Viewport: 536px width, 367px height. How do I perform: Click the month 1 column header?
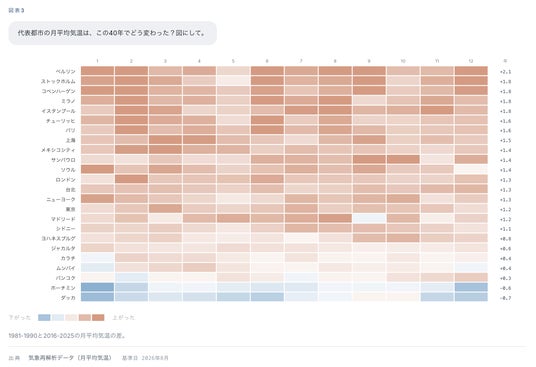(x=97, y=61)
